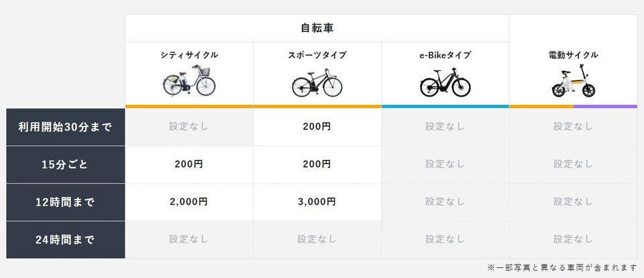Click the blue bar under e-Bike
The height and width of the screenshot is (278, 644).
click(445, 106)
